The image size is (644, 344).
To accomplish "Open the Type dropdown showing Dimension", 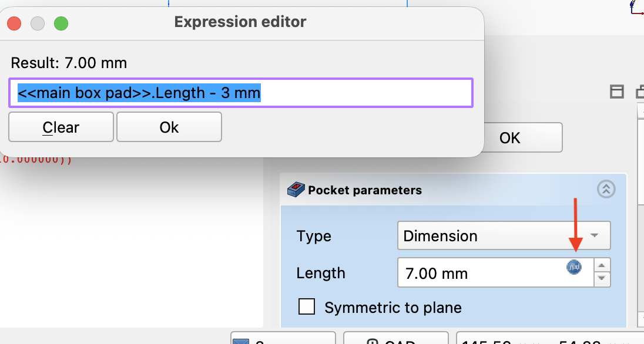I will 504,236.
